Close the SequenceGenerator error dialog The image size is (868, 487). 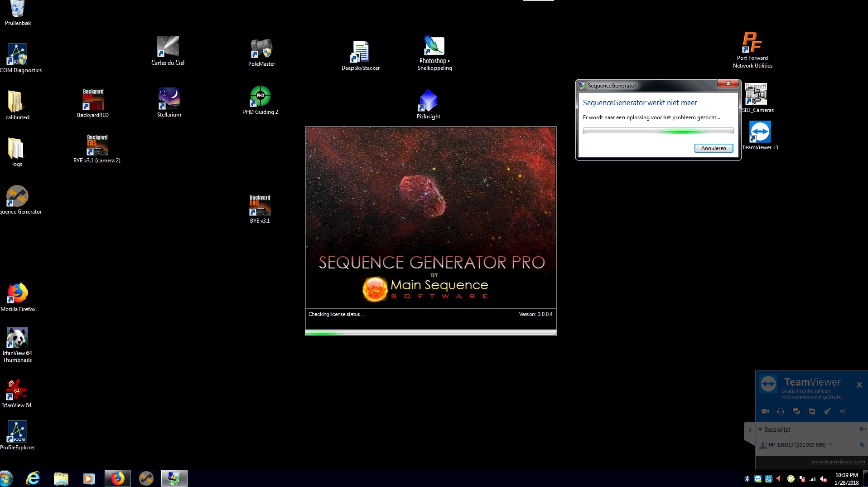point(728,83)
